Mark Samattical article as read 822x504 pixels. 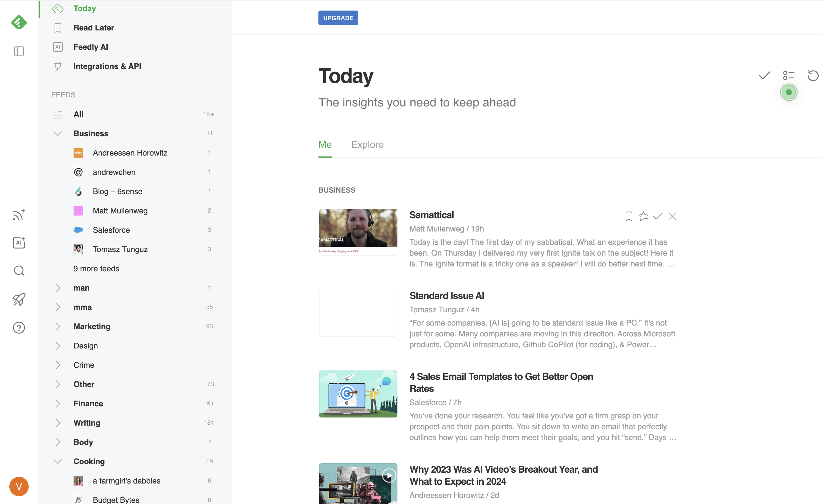tap(658, 216)
